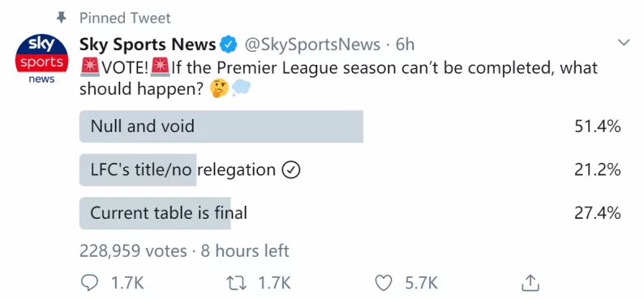This screenshot has height=299, width=644.
Task: Select Current table is final option
Action: 350,213
